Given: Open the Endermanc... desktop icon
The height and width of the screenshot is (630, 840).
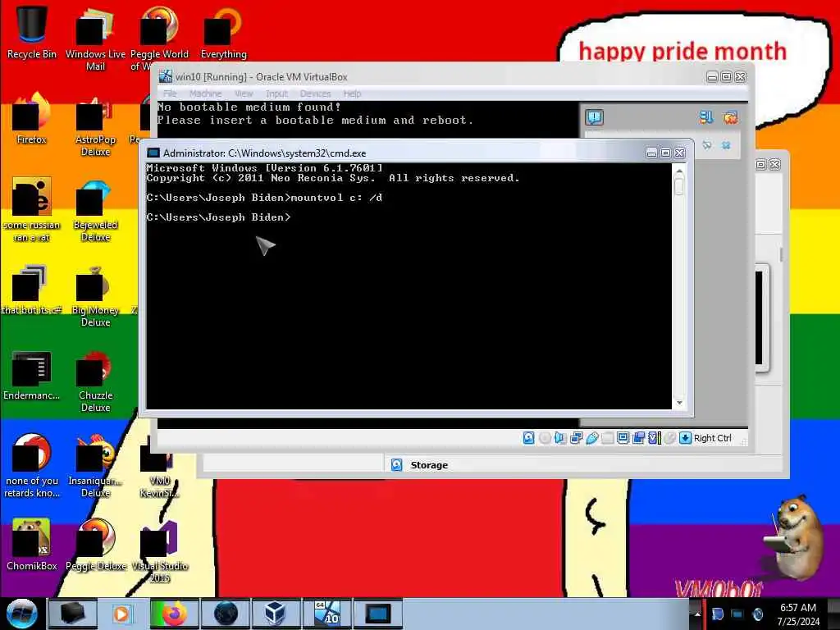Looking at the screenshot, I should pyautogui.click(x=32, y=376).
